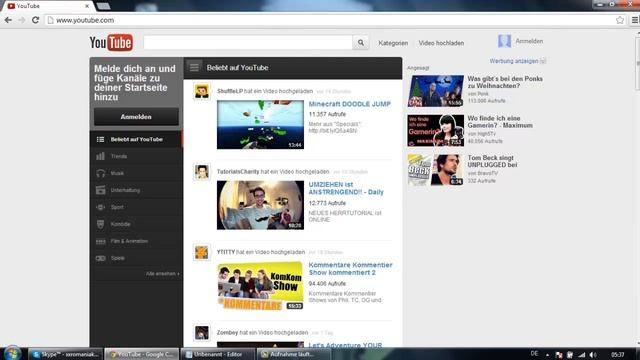
Task: Open Unbenannt - Editor in the taskbar
Action: [x=218, y=354]
